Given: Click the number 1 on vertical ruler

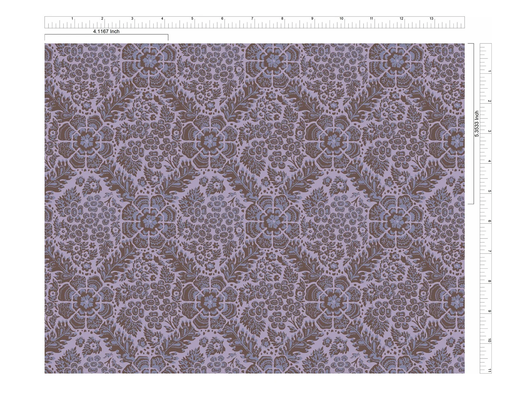Looking at the screenshot, I should pos(489,71).
